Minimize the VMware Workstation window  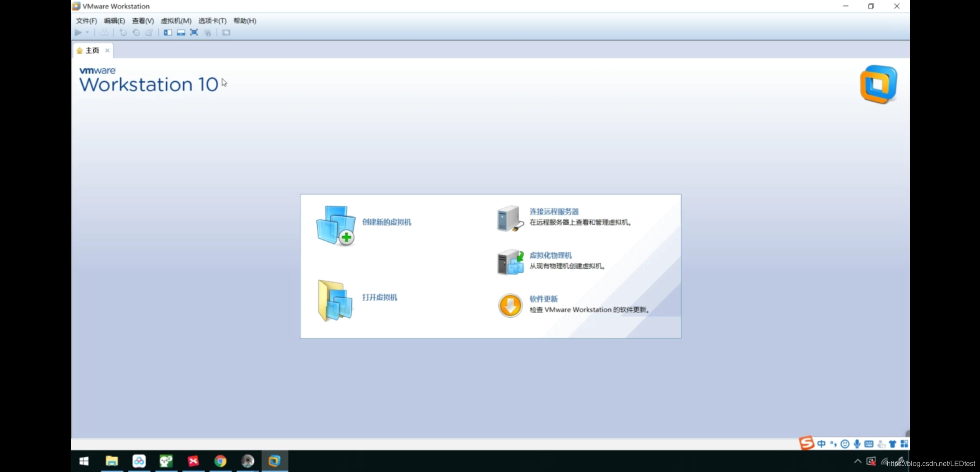point(846,6)
